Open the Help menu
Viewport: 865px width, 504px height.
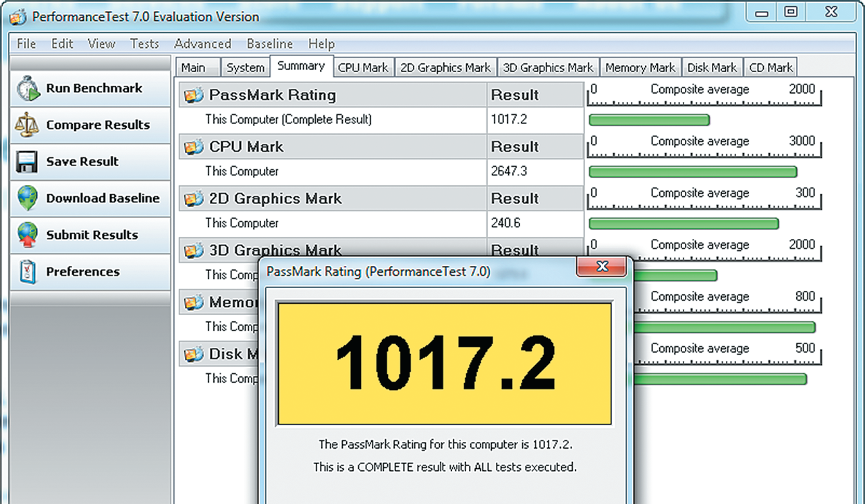pos(321,44)
